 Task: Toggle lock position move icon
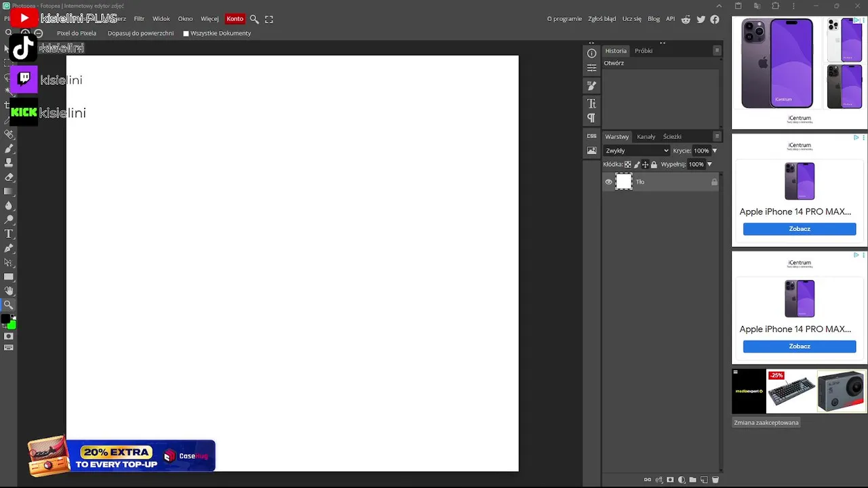click(646, 165)
